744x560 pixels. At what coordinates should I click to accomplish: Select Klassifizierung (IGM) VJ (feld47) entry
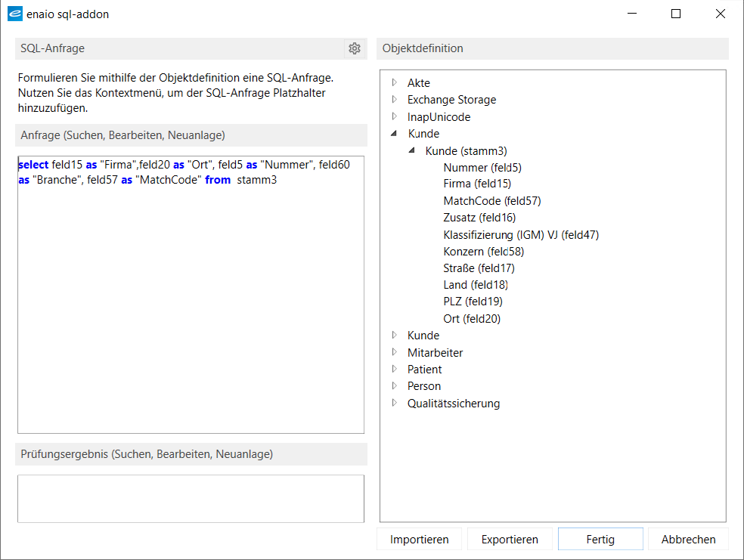pyautogui.click(x=520, y=235)
